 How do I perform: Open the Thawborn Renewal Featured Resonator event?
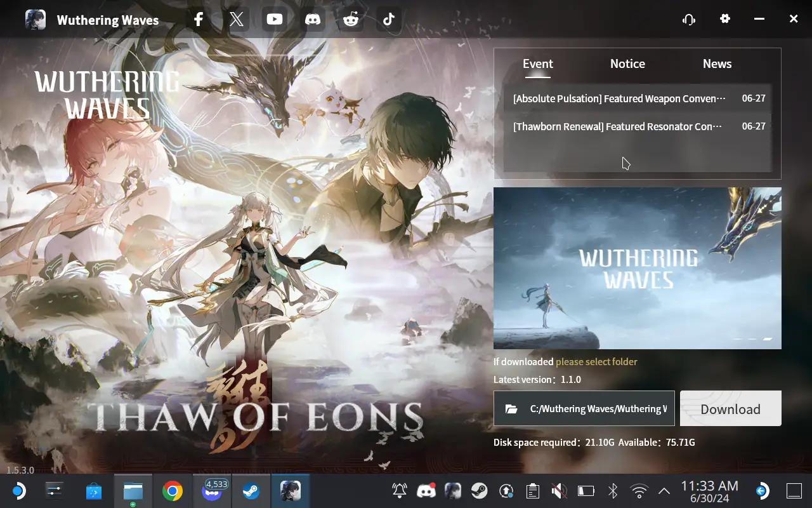point(617,126)
